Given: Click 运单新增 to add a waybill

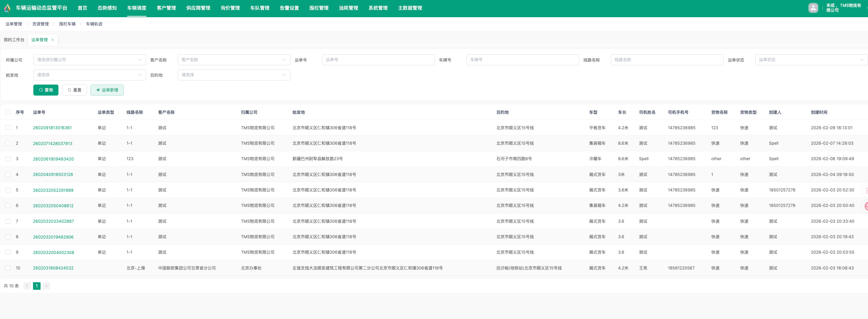Looking at the screenshot, I should (107, 90).
